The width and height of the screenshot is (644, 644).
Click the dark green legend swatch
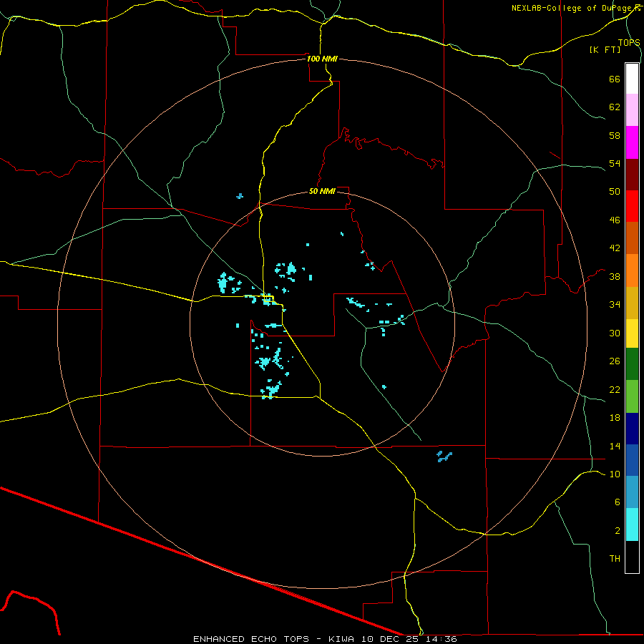pos(632,364)
